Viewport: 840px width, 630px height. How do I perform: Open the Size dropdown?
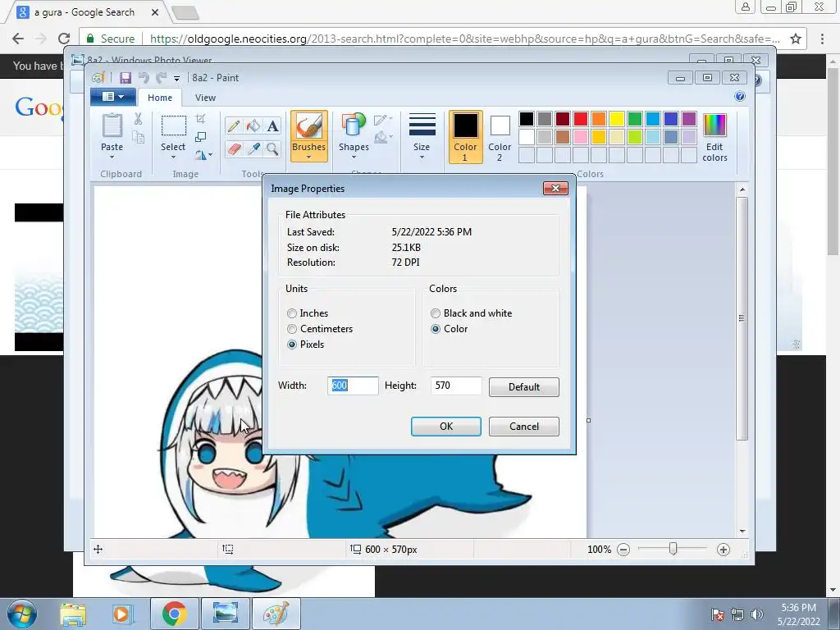click(x=422, y=136)
